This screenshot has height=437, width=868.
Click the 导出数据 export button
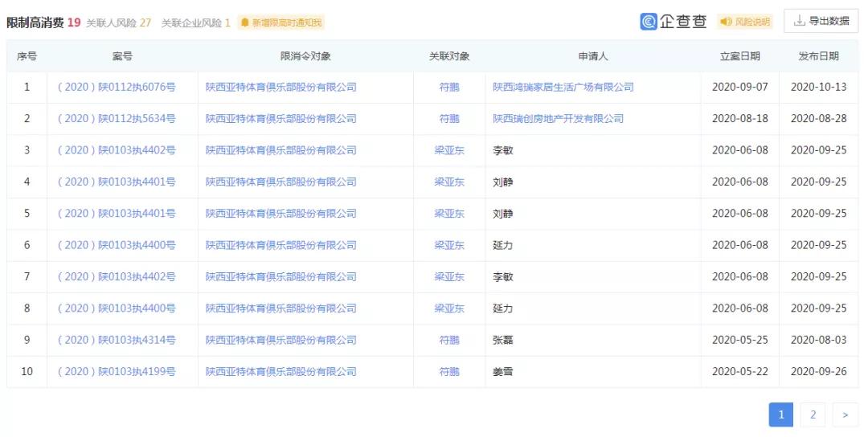(x=821, y=21)
